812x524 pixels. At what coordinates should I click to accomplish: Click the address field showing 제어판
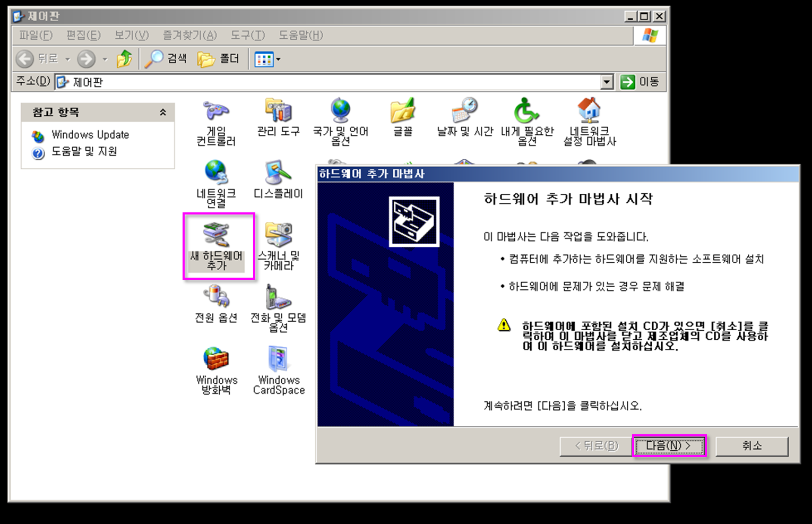tap(334, 82)
